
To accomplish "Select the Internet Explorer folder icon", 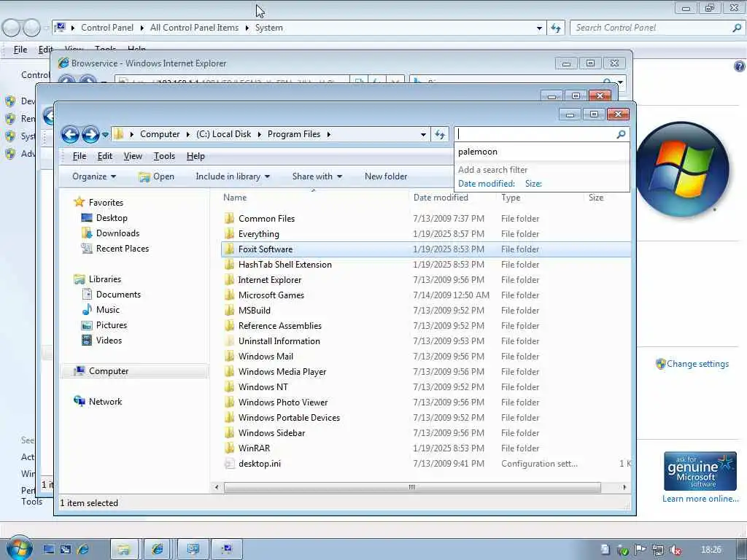I will pyautogui.click(x=229, y=280).
